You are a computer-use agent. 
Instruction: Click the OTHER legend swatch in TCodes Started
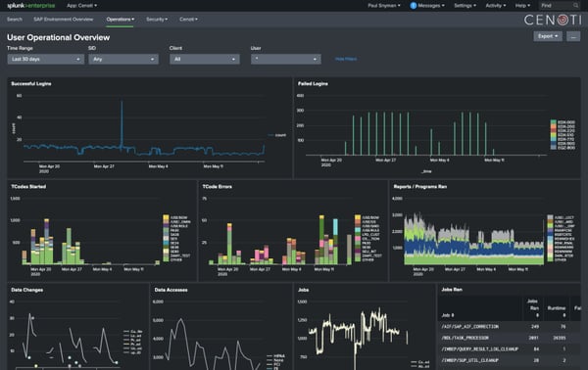click(x=166, y=259)
